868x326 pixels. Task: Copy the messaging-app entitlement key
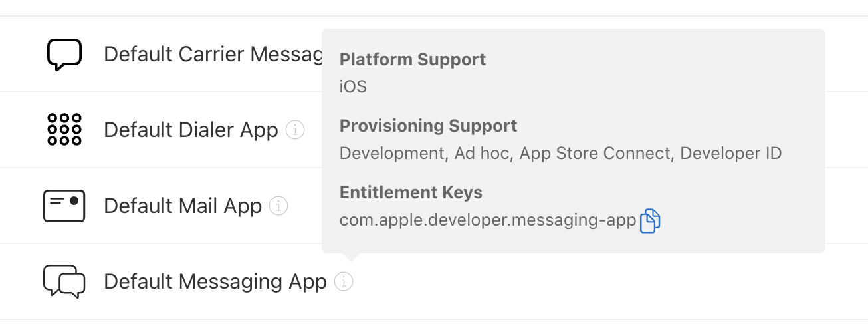(650, 221)
